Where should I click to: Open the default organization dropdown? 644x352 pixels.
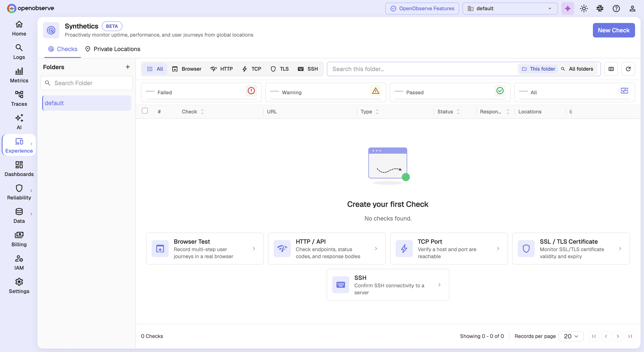510,9
